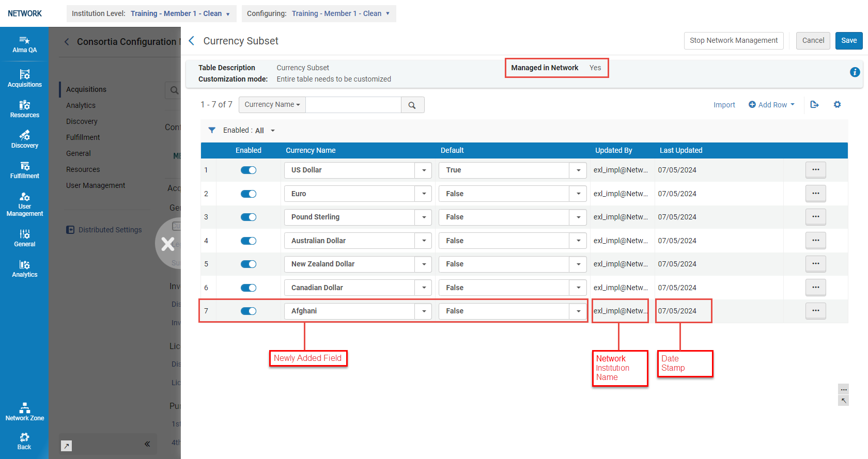Toggle off the Afghani currency row
This screenshot has width=868, height=459.
249,311
